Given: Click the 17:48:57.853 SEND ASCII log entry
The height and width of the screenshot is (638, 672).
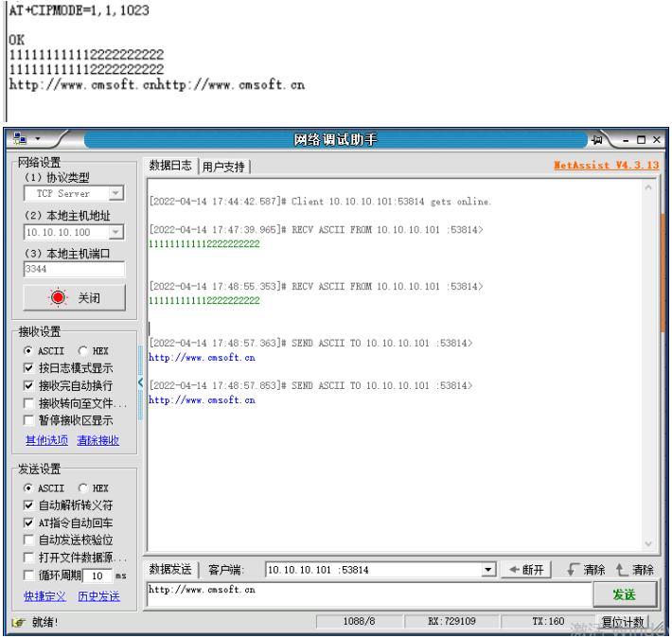Looking at the screenshot, I should (x=310, y=385).
